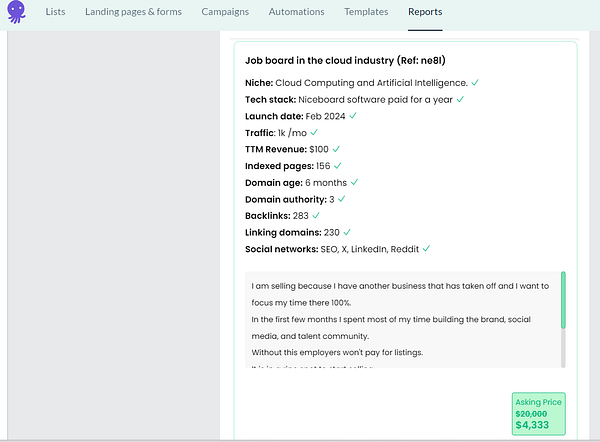Go to the Campaigns section
The height and width of the screenshot is (442, 600).
tap(225, 12)
